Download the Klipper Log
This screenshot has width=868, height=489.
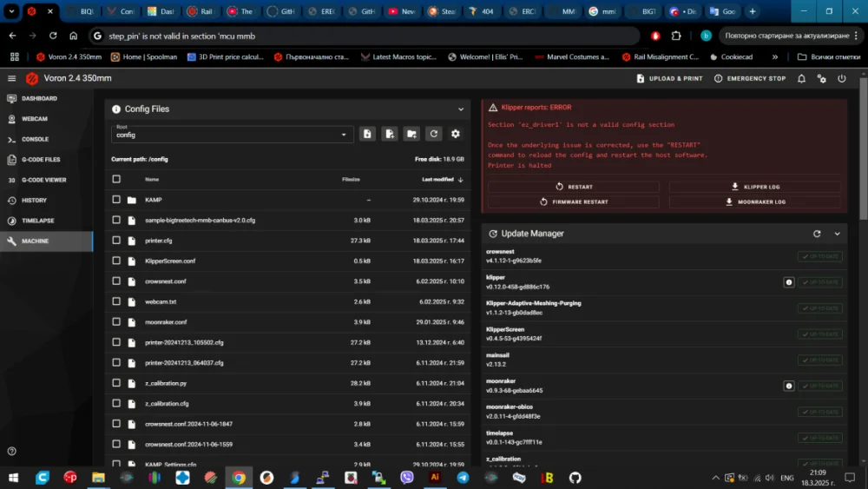tap(754, 187)
